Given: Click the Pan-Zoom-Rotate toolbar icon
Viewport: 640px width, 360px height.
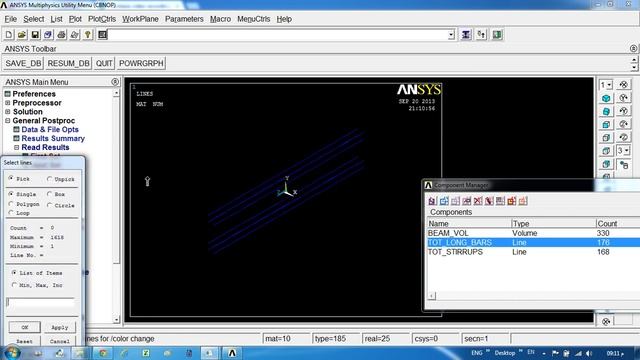Looking at the screenshot, I should click(x=48, y=35).
